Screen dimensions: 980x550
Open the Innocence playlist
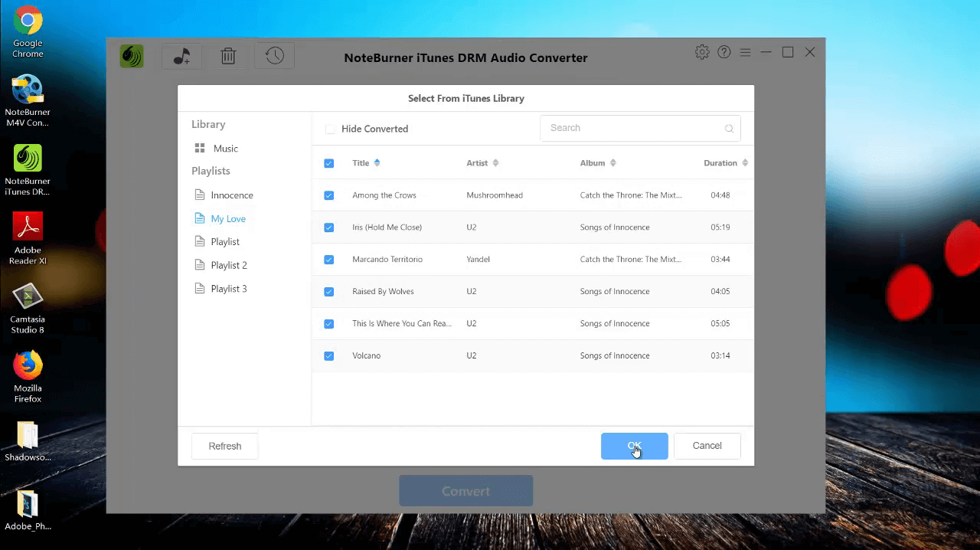[x=232, y=195]
